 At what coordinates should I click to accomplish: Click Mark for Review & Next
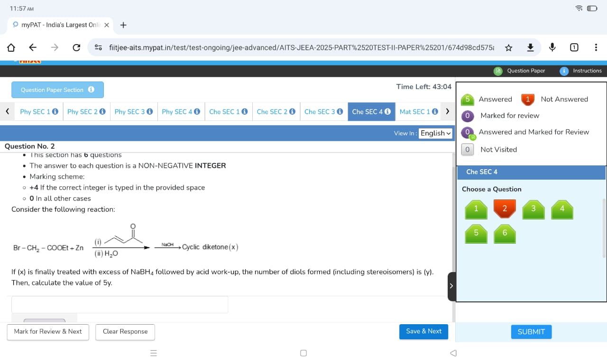pyautogui.click(x=48, y=332)
